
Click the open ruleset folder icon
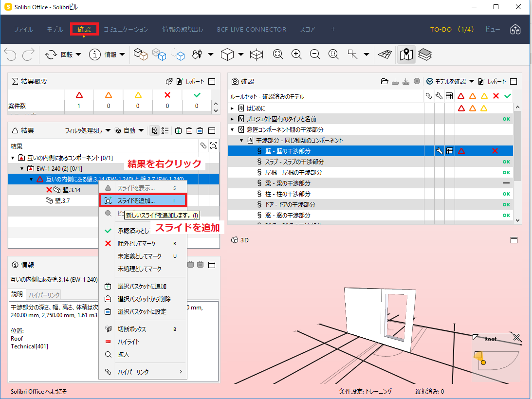385,81
